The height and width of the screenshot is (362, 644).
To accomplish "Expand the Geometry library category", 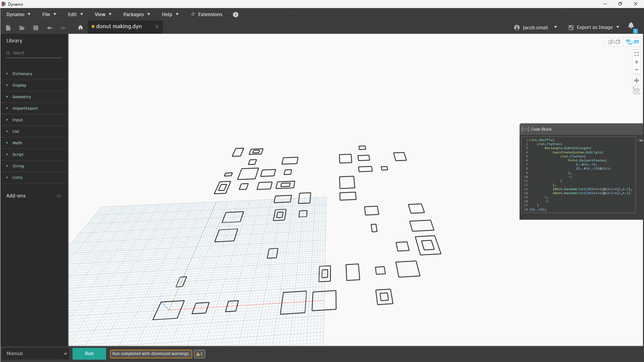I will tap(21, 97).
